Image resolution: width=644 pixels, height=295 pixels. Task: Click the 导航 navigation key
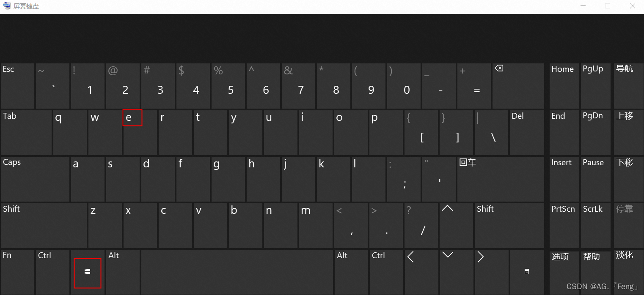point(628,85)
